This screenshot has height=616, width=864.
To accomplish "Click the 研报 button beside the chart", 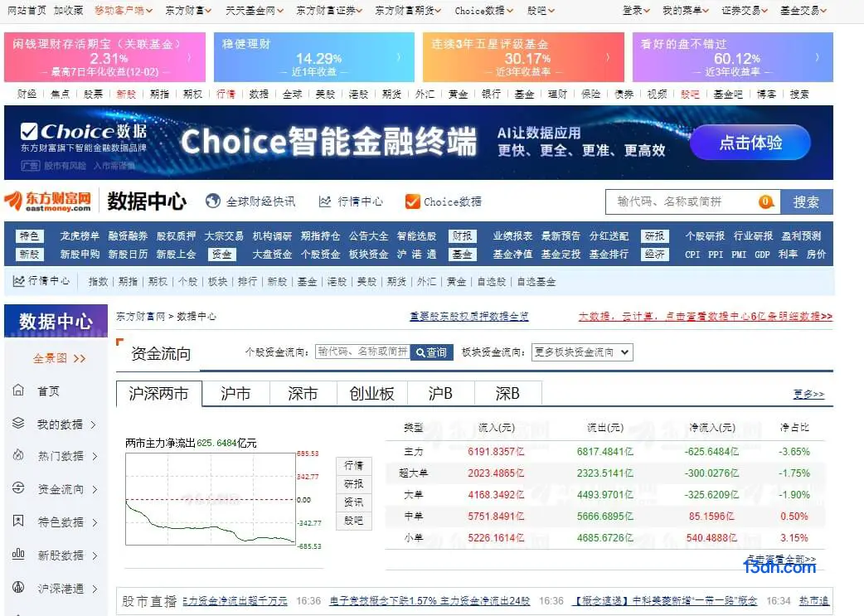I will click(x=354, y=484).
